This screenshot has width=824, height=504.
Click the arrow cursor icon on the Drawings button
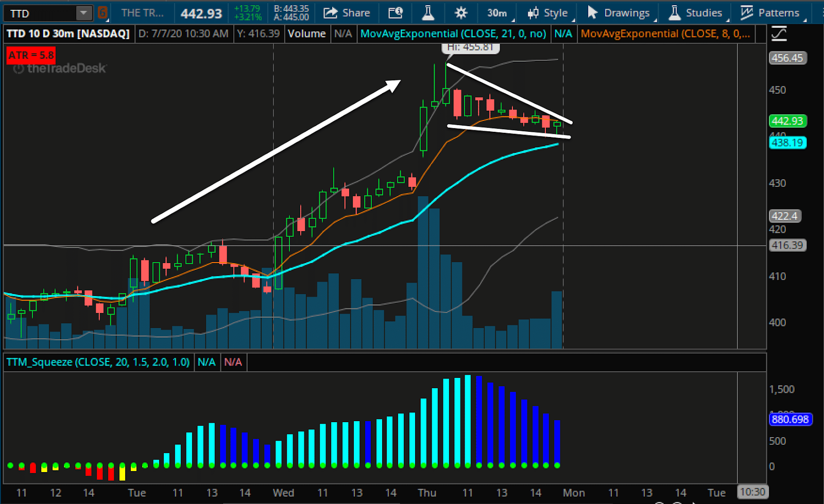pos(593,13)
